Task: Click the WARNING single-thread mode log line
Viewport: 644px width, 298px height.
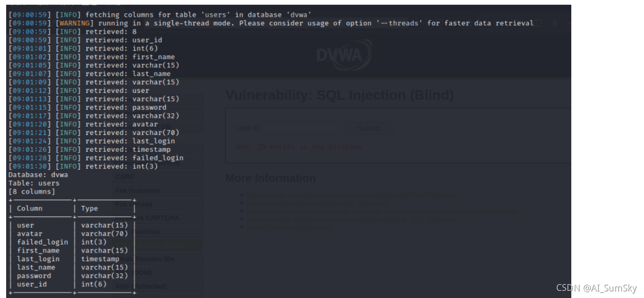Action: tap(271, 23)
